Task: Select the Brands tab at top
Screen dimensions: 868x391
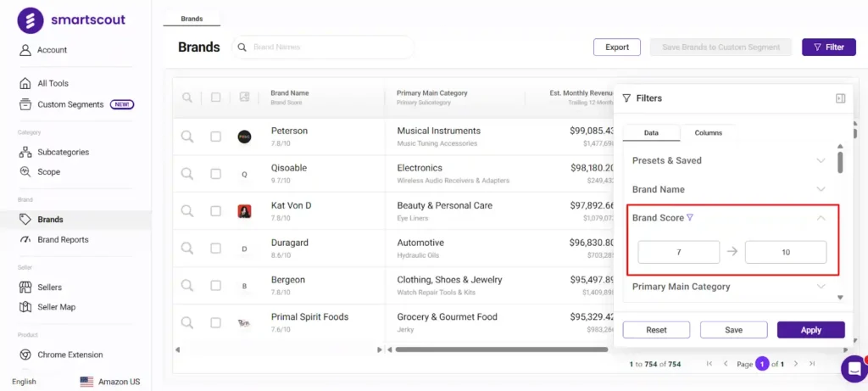Action: [x=192, y=19]
